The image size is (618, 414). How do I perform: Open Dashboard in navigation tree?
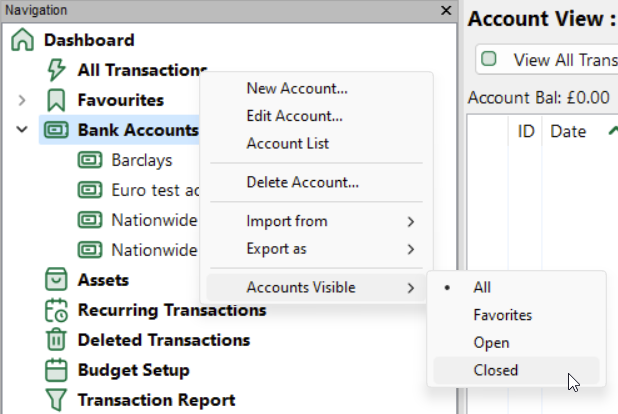tap(89, 40)
